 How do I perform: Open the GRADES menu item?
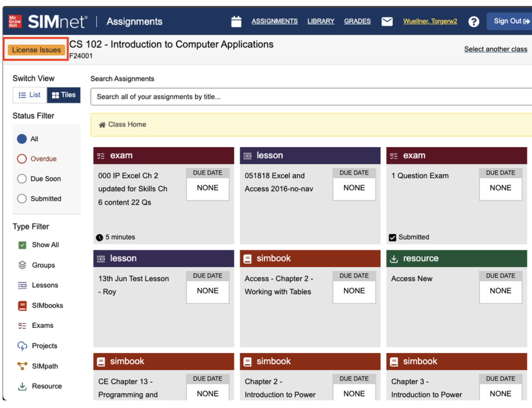click(357, 21)
